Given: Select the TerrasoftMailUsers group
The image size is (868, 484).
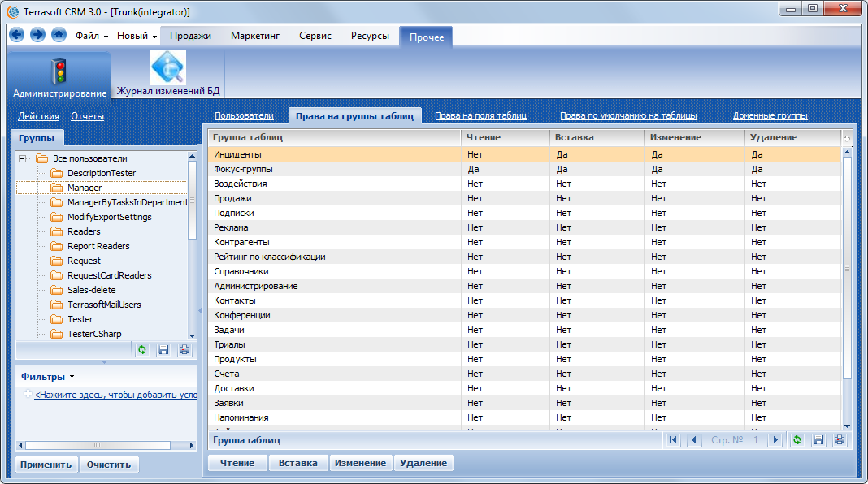Looking at the screenshot, I should [x=104, y=305].
